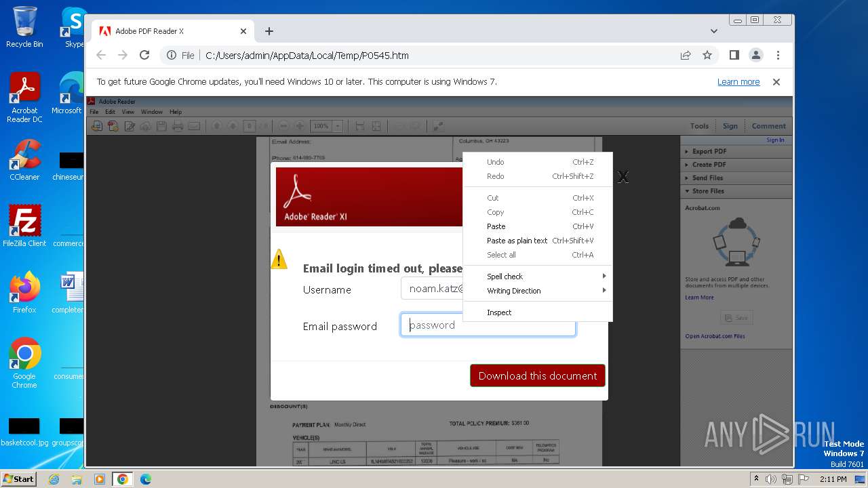
Task: Click the Windows Start button
Action: [x=18, y=479]
